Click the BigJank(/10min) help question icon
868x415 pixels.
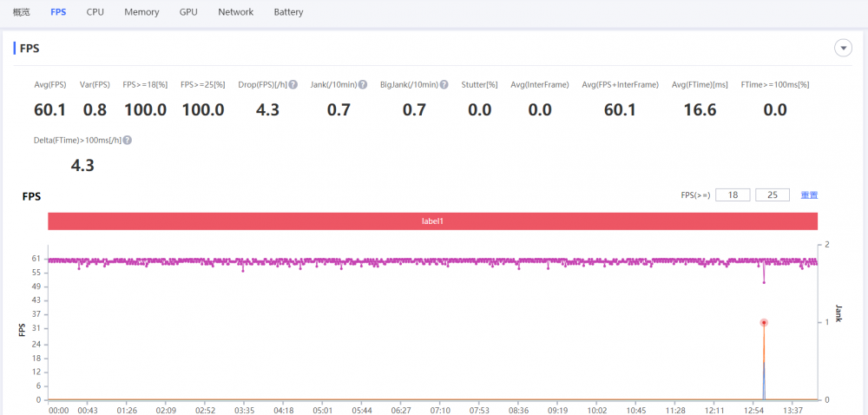(444, 85)
